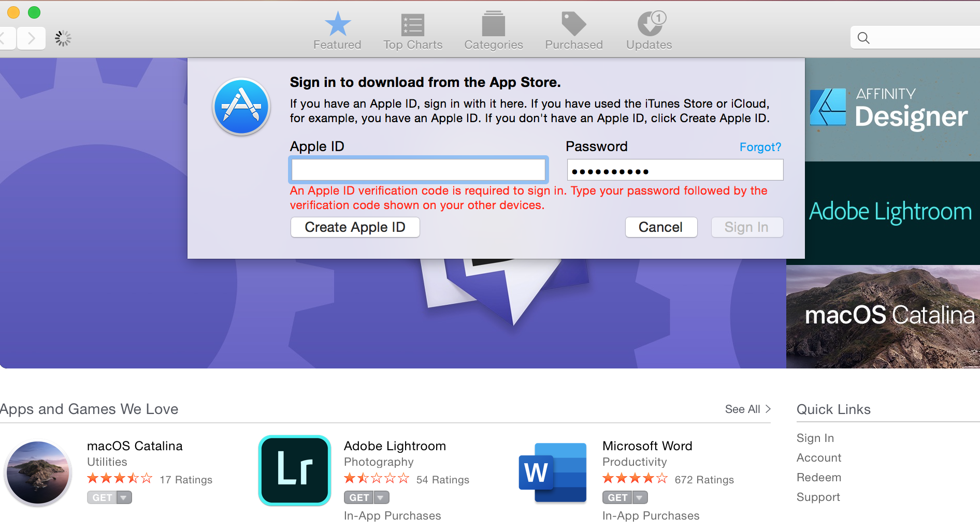Open the Top Charts list icon
Screen dimensions: 980x532
pyautogui.click(x=413, y=24)
